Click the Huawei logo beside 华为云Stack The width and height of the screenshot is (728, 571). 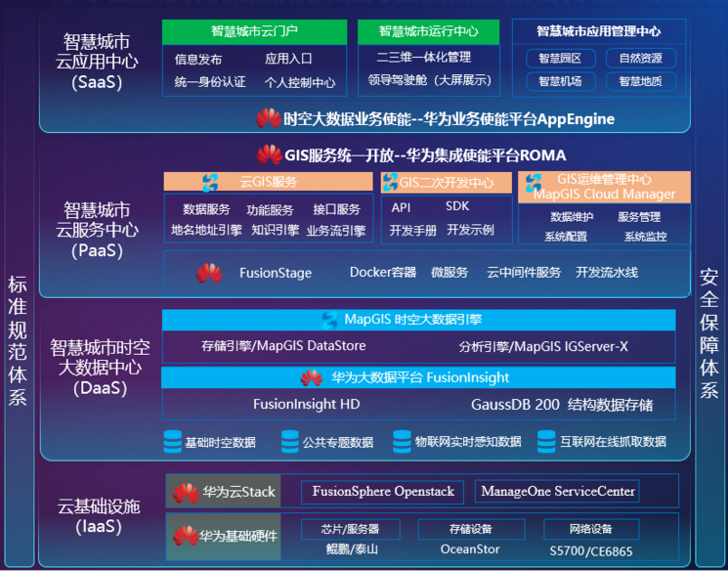187,493
